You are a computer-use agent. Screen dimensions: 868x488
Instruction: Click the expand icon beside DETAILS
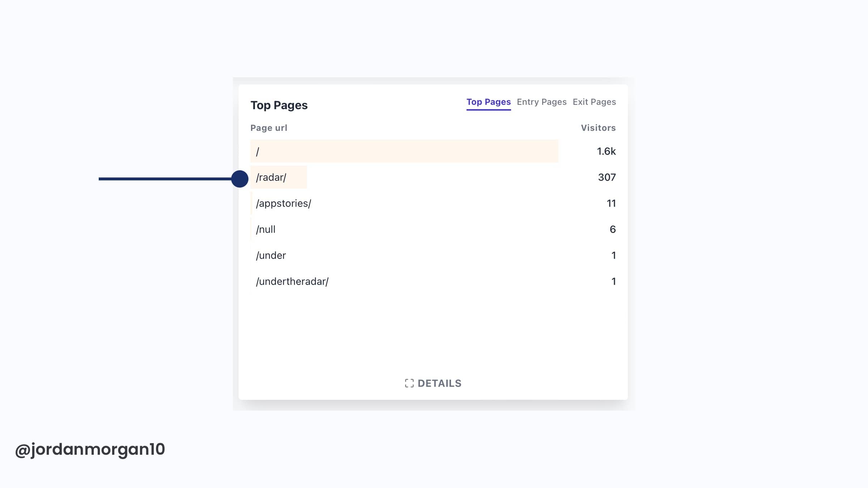[x=409, y=383]
